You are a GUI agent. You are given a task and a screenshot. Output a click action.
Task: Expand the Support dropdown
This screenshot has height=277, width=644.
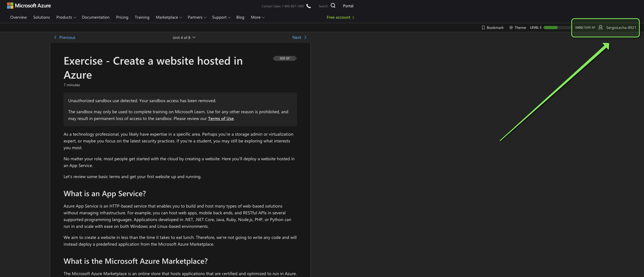[221, 17]
